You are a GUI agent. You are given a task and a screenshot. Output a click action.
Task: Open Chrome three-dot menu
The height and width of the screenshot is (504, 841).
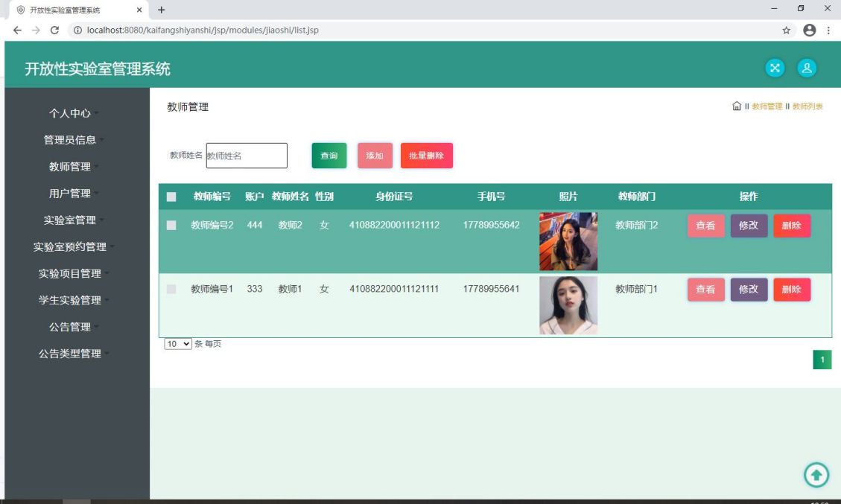tap(828, 30)
